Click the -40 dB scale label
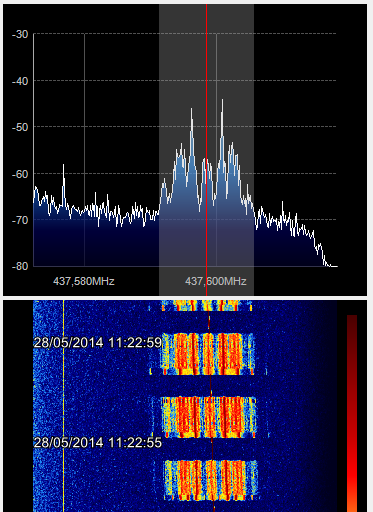This screenshot has height=512, width=373. tap(20, 81)
